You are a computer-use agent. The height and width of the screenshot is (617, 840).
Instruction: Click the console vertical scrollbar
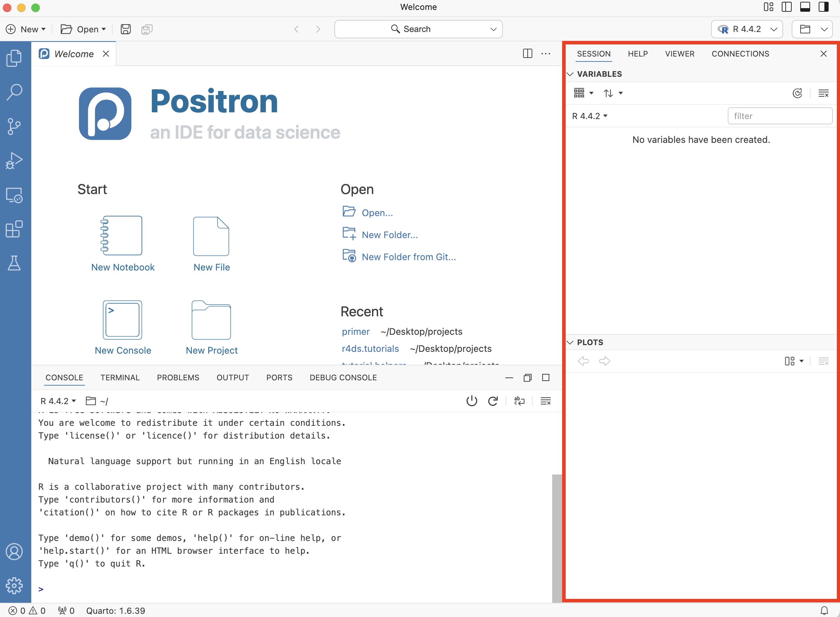(557, 538)
